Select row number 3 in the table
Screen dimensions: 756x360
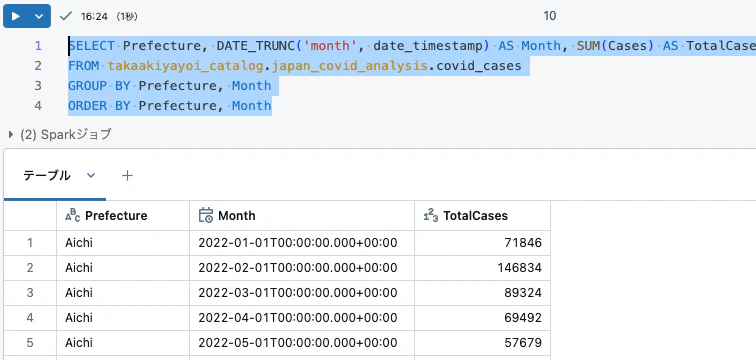point(30,293)
